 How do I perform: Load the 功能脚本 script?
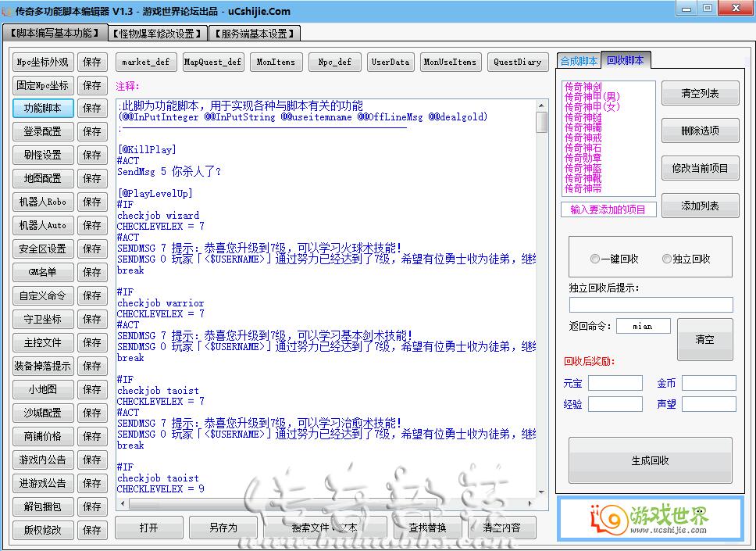(x=43, y=108)
